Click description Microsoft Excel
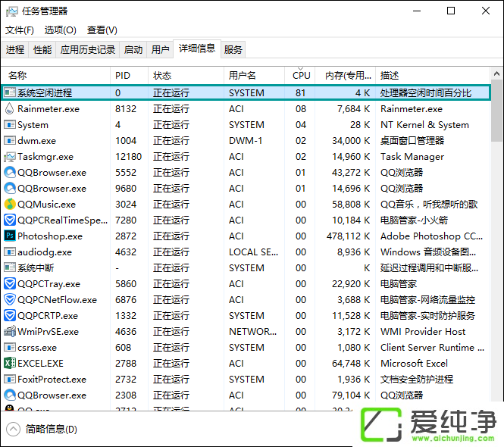504x447 pixels. coord(414,364)
